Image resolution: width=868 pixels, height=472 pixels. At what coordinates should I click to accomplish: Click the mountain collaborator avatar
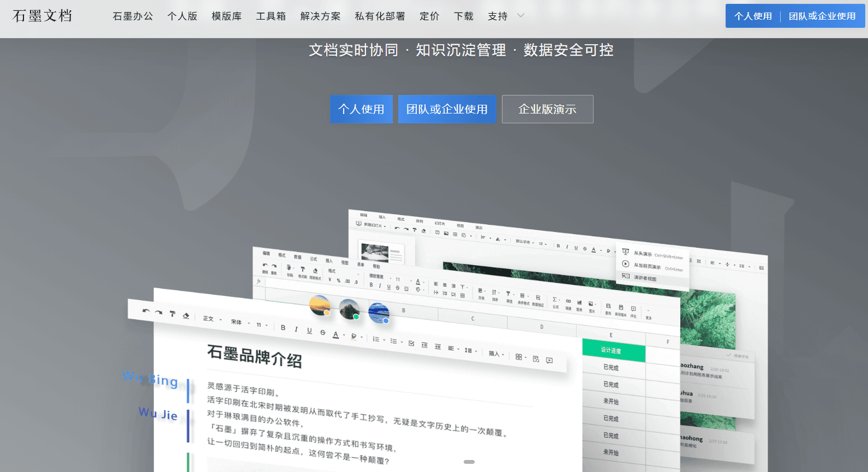click(x=349, y=309)
